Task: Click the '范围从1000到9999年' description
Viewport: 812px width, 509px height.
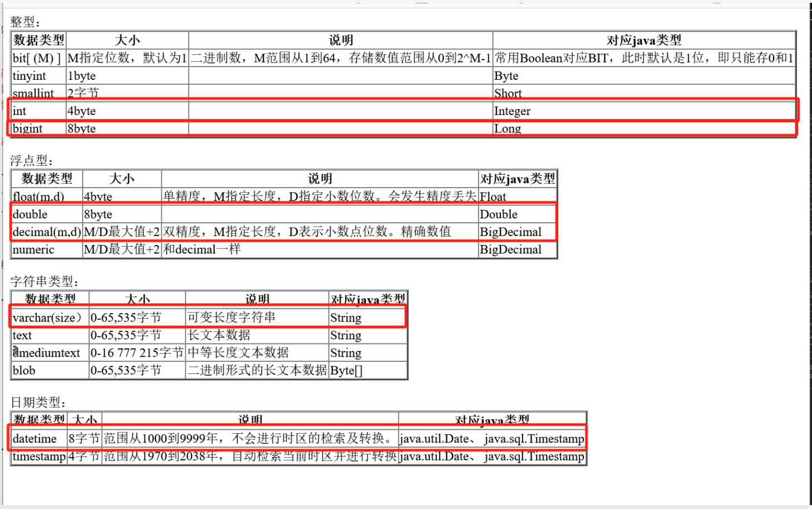Action: (250, 439)
